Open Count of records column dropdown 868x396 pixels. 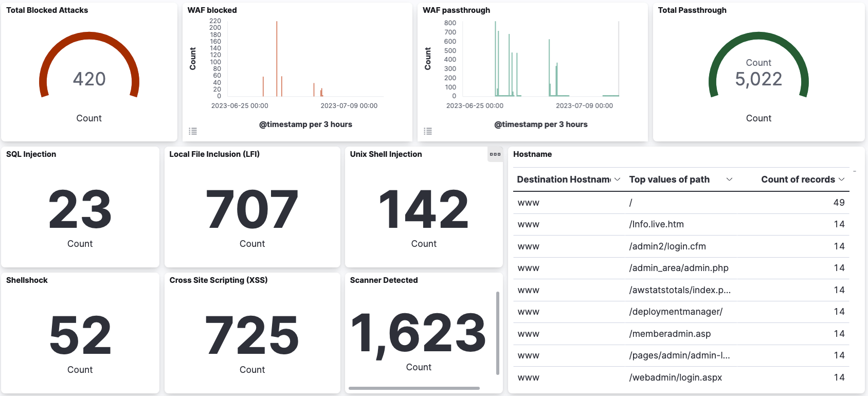pos(842,179)
